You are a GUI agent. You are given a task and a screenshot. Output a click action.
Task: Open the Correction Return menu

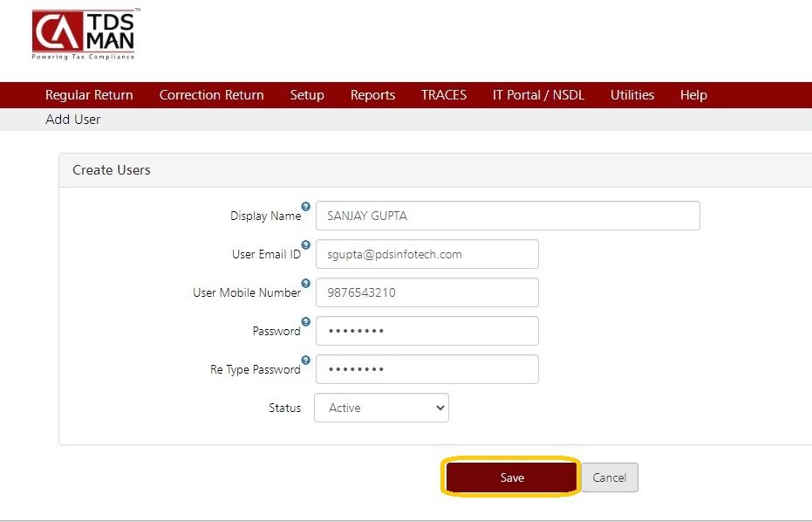tap(211, 95)
